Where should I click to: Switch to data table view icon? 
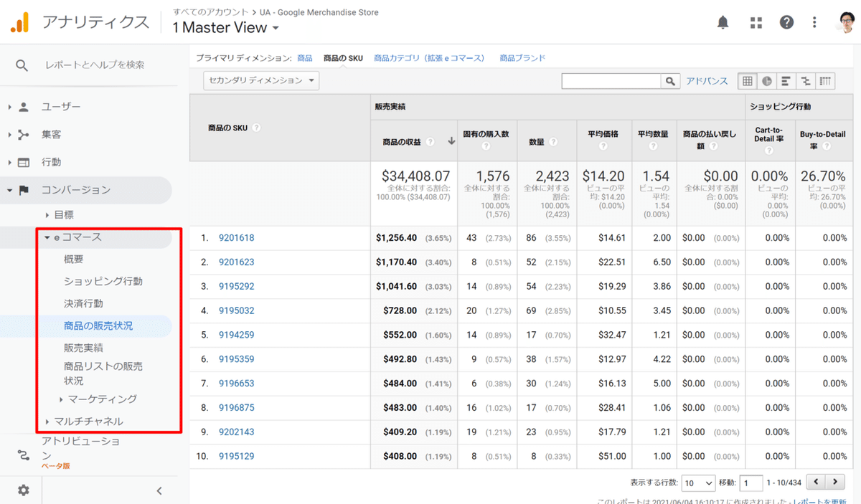[748, 81]
